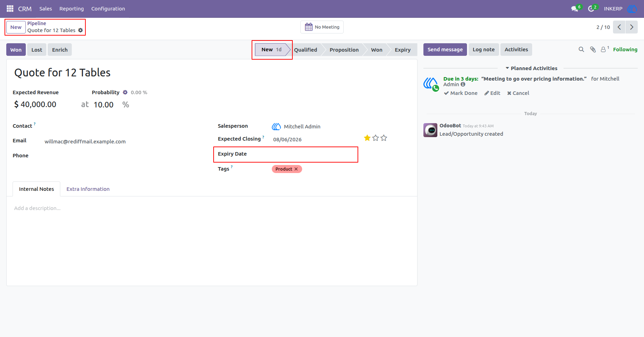Remove the Product tag
This screenshot has height=337, width=644.
pos(296,169)
